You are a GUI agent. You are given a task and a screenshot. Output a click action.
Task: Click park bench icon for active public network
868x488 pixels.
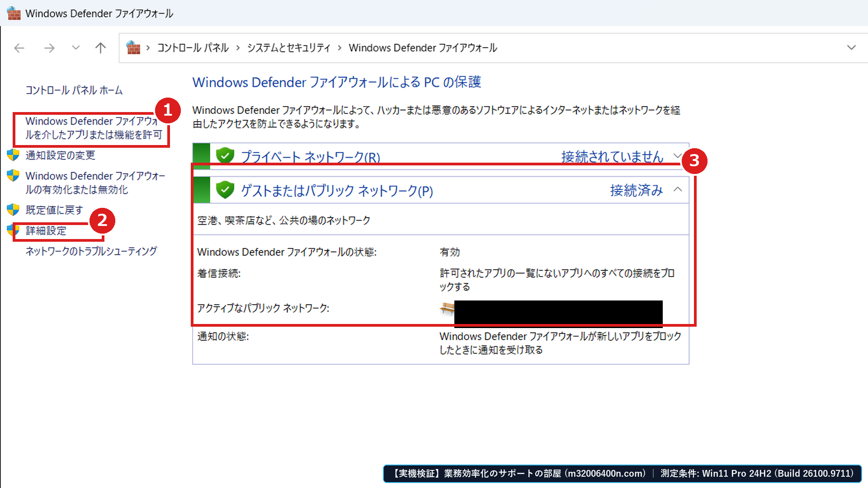[447, 309]
